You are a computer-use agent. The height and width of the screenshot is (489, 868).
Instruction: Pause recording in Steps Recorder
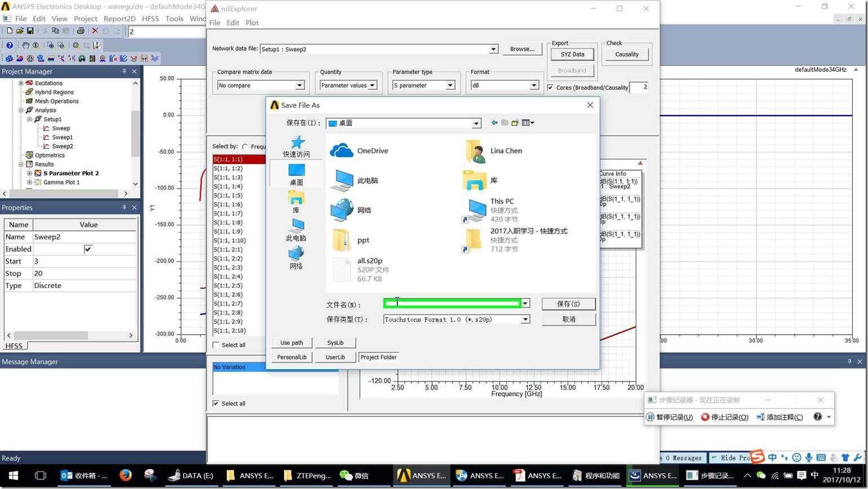pyautogui.click(x=670, y=417)
